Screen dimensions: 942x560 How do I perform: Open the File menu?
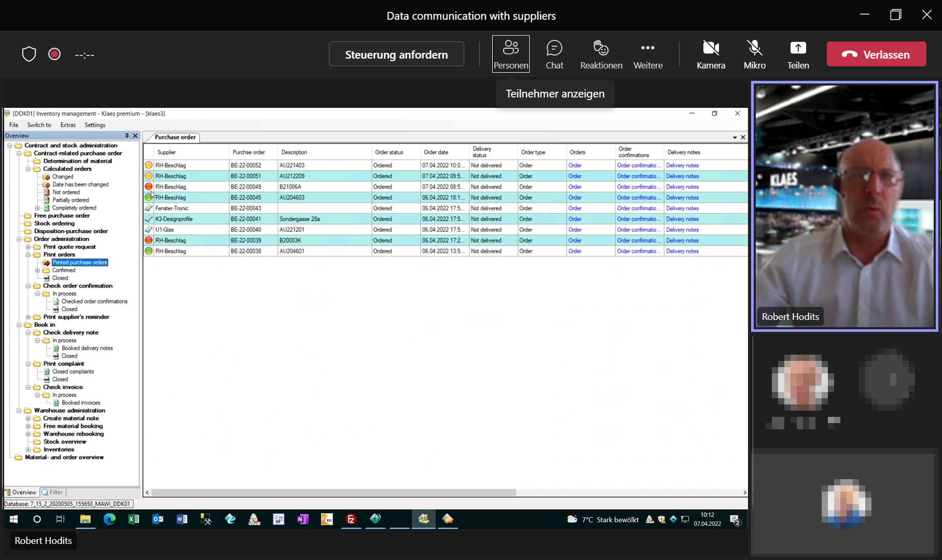14,125
